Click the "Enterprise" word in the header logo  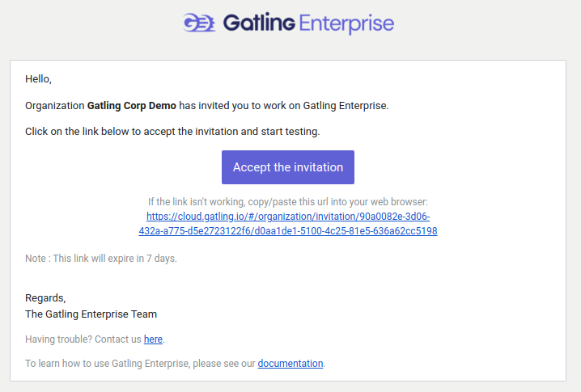tap(346, 23)
